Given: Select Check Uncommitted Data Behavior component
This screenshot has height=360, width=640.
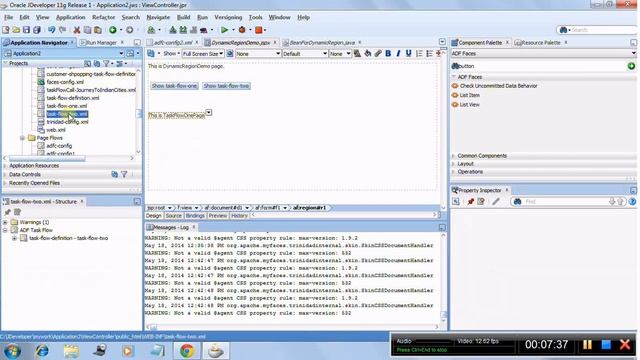Looking at the screenshot, I should point(498,86).
